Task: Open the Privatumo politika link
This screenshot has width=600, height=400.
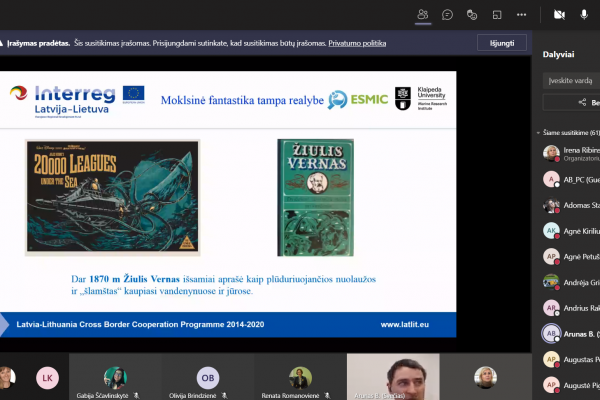Action: (357, 43)
